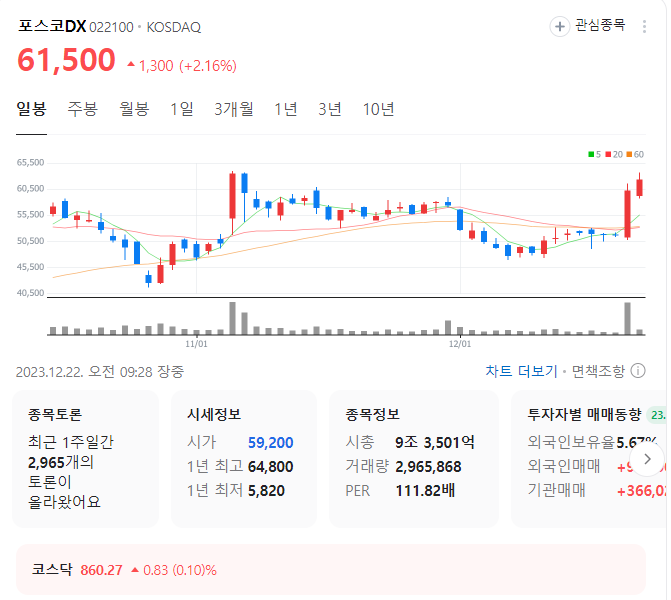Open the three-dot more options menu
This screenshot has height=600, width=671.
644,27
